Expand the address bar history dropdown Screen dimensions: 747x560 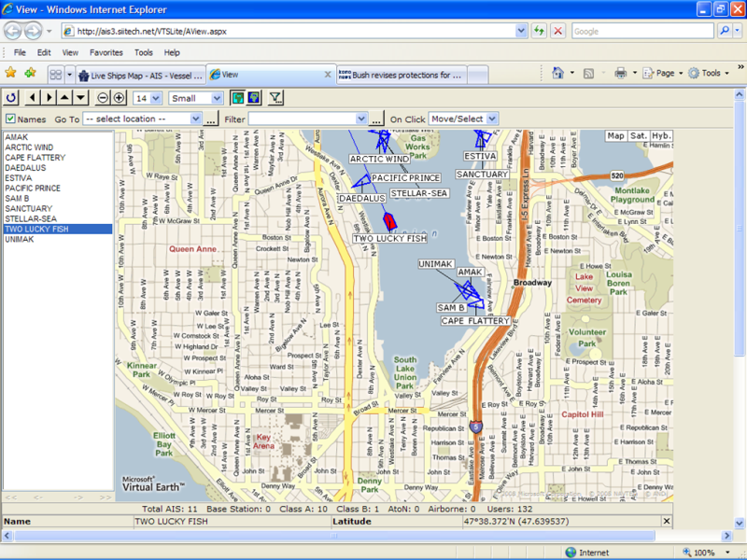click(x=521, y=32)
